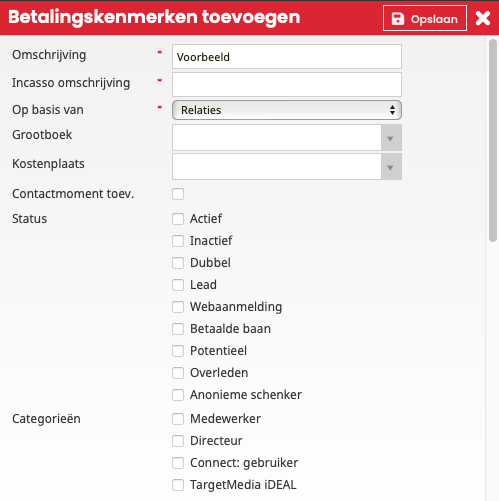Expand the Kostenplaats dropdown arrow
The image size is (499, 501).
391,167
